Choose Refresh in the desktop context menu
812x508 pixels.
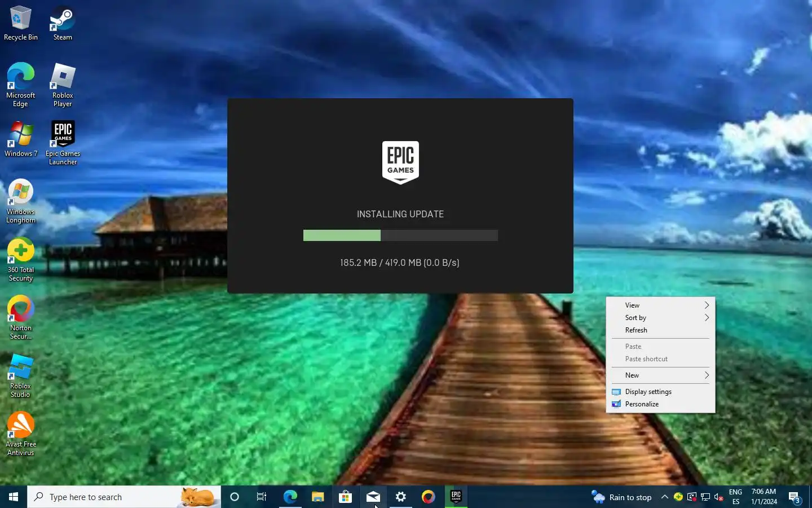pyautogui.click(x=660, y=330)
